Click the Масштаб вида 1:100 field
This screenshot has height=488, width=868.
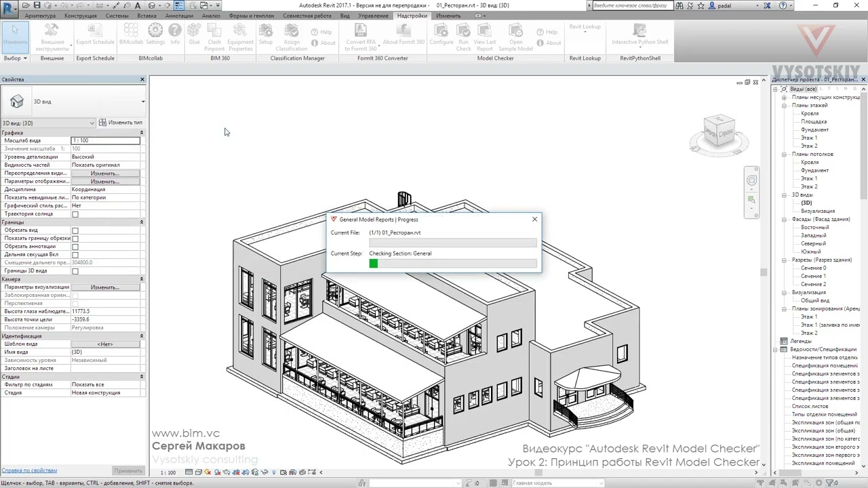click(x=105, y=140)
